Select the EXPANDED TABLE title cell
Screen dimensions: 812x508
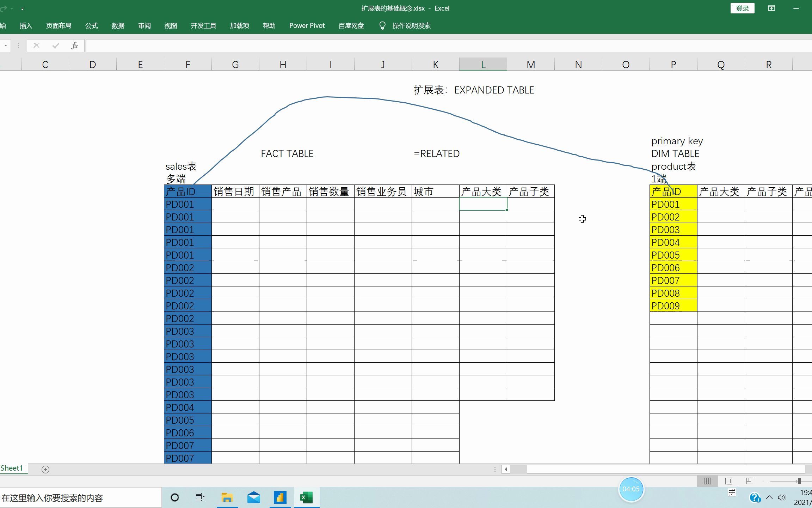click(x=474, y=90)
